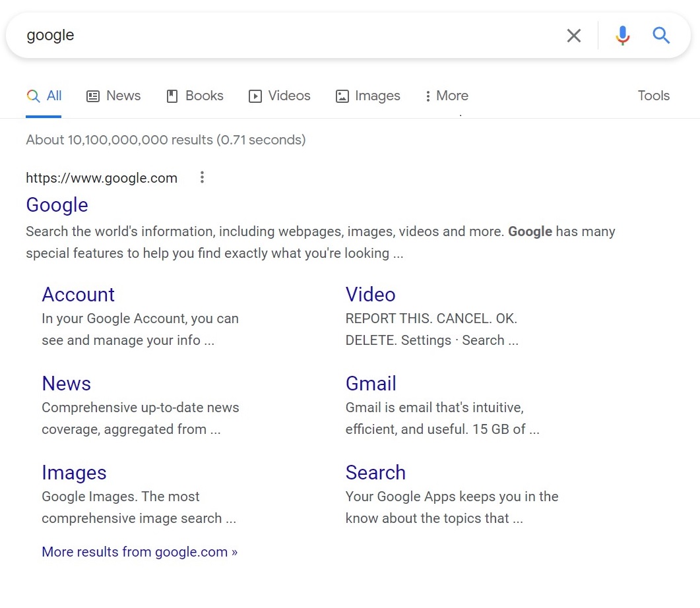Select the All results tab
The height and width of the screenshot is (608, 700).
tap(44, 96)
